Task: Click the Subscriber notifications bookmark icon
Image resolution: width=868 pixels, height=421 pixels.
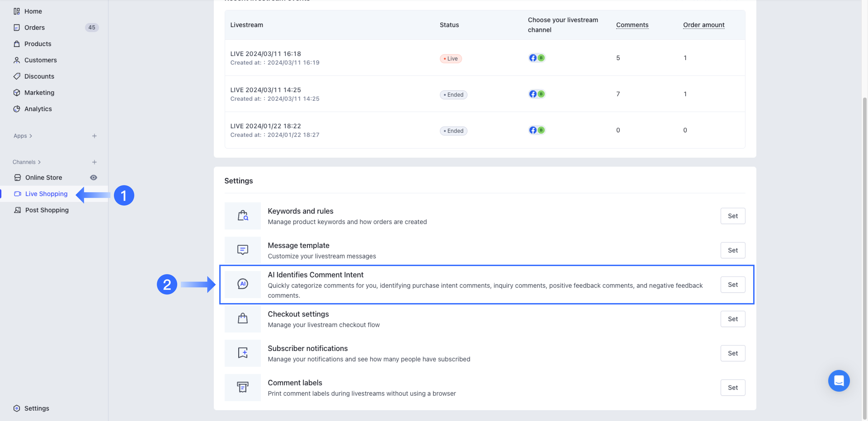Action: coord(243,353)
